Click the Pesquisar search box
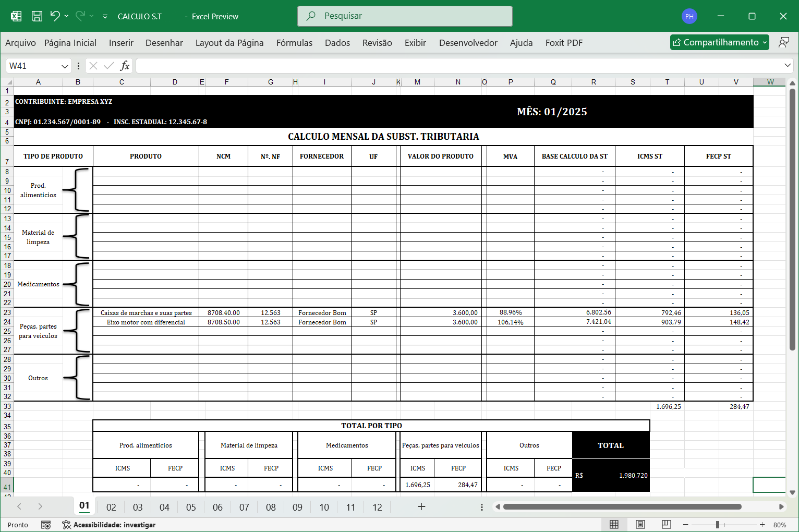The height and width of the screenshot is (532, 799). coord(405,16)
